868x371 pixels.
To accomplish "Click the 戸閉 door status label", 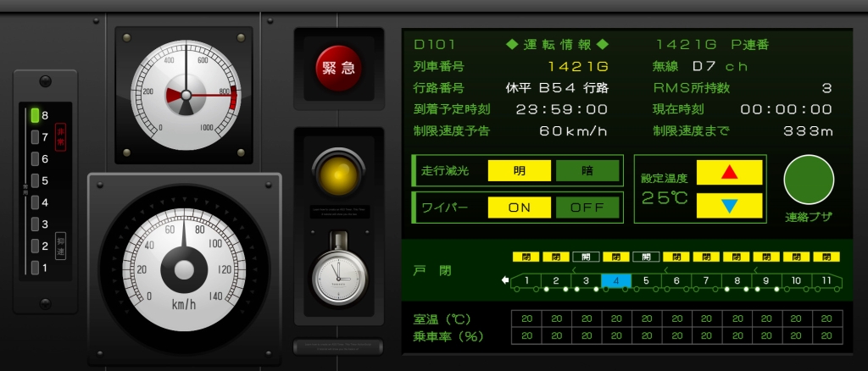I will pos(433,271).
